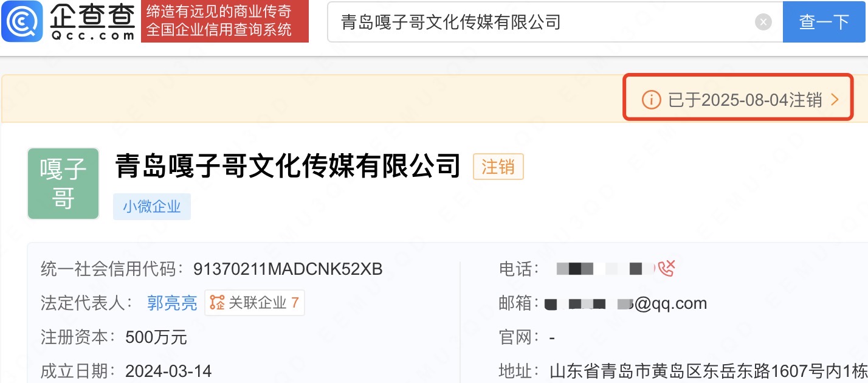Click the 关联企业 7 button
The image size is (868, 383).
click(255, 303)
